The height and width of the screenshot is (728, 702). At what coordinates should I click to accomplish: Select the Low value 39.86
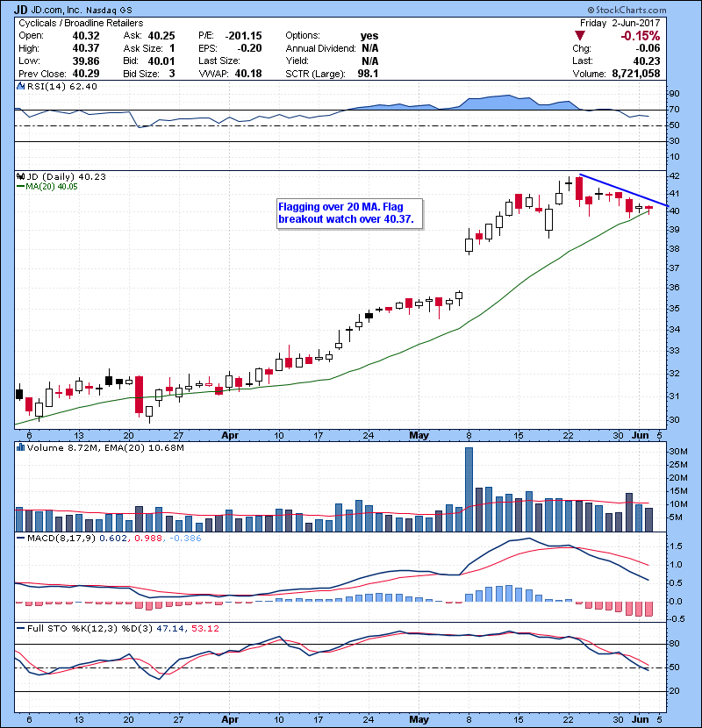[x=86, y=61]
